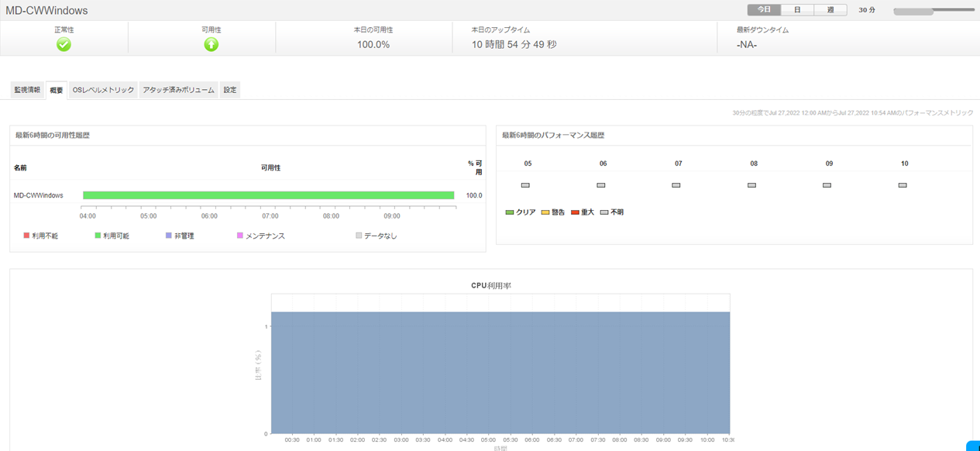Screen dimensions: 980x451
Task: Click the blue CPU利用率 chart area
Action: pos(500,372)
